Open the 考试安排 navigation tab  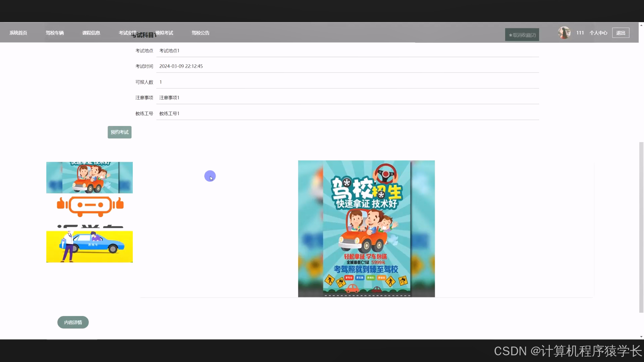pos(127,33)
